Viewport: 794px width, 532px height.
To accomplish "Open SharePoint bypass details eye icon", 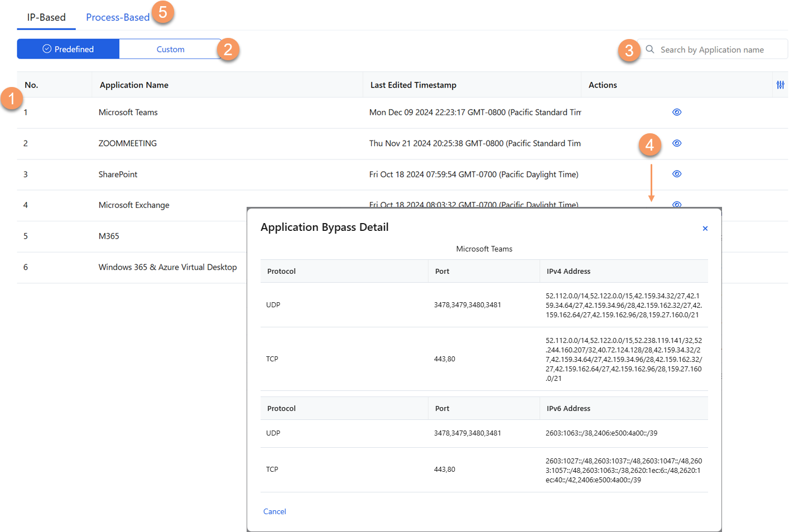I will (x=676, y=174).
